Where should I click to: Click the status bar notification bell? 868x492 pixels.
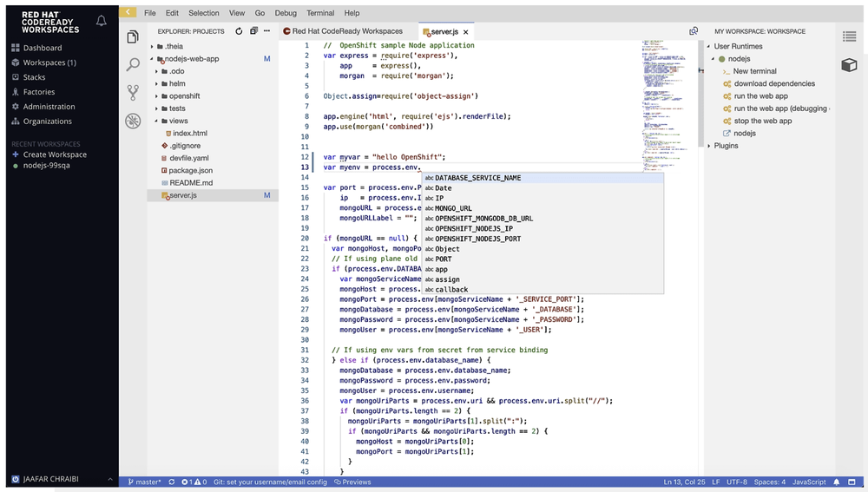point(837,482)
